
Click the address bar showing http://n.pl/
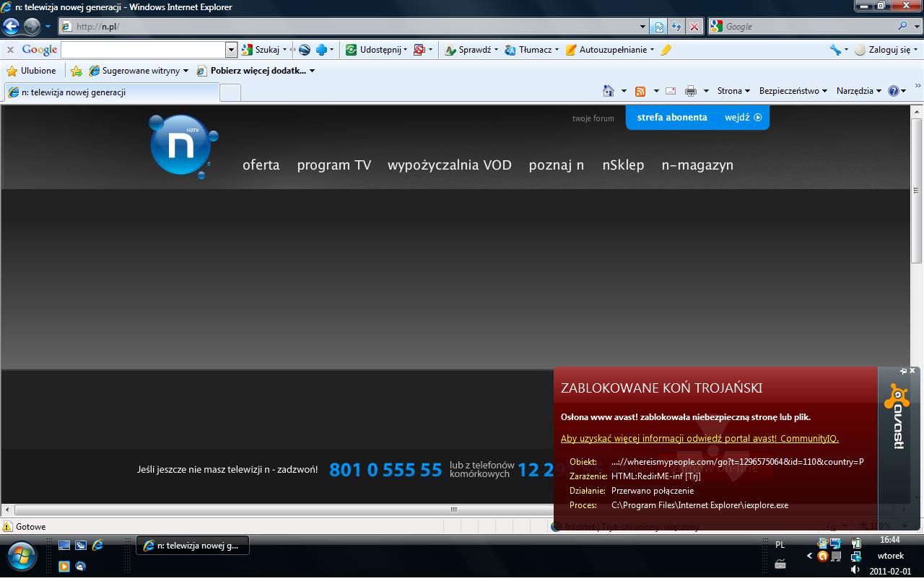[348, 27]
